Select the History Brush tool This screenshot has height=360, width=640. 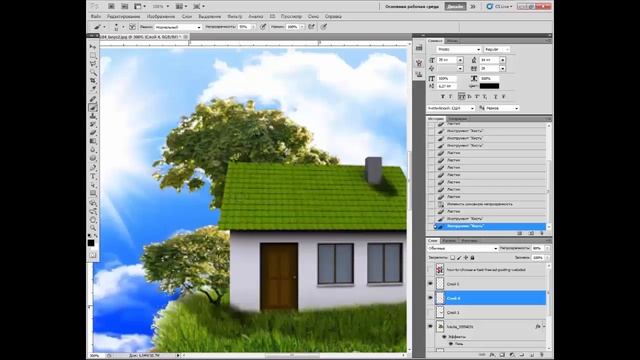coord(93,124)
